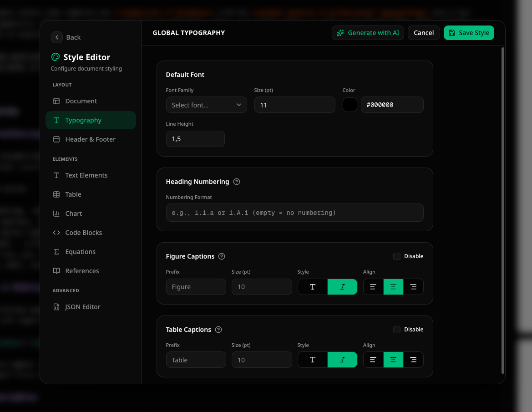The height and width of the screenshot is (412, 532).
Task: Click the help icon next to Figure Captions
Action: tap(222, 256)
